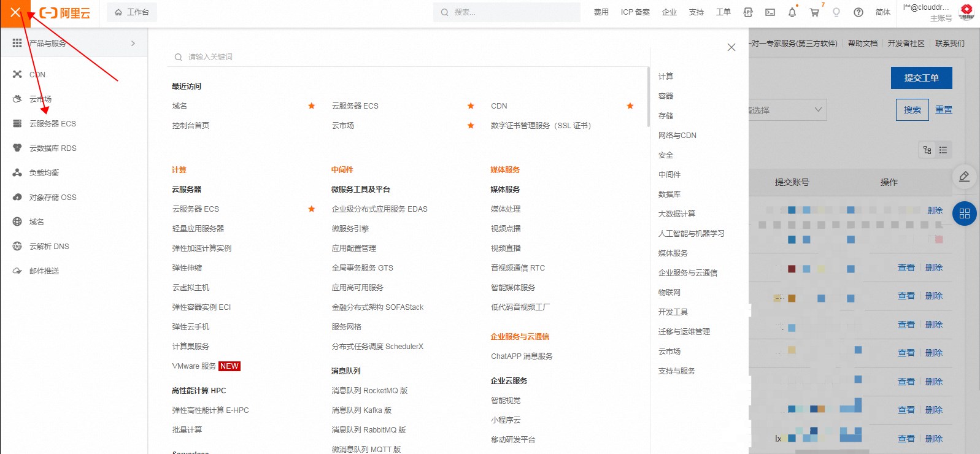Open 视频直播 product
This screenshot has height=454, width=980.
click(x=506, y=248)
